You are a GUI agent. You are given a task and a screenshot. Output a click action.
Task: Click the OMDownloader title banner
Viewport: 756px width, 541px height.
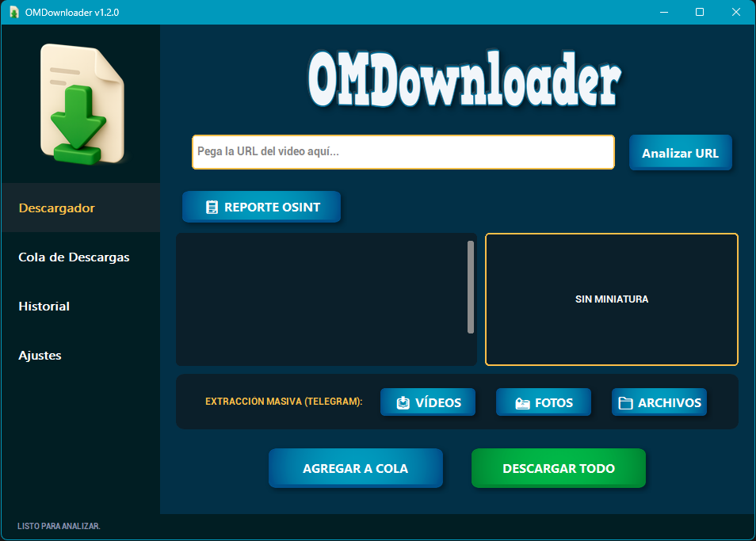tap(465, 79)
